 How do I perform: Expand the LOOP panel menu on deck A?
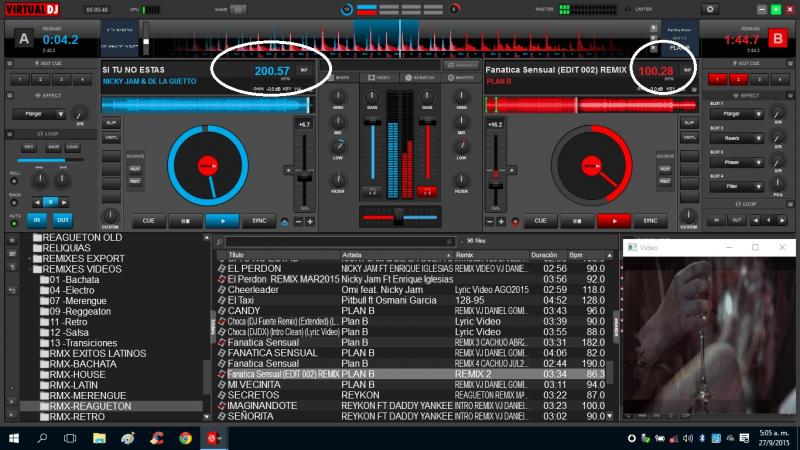[x=10, y=134]
